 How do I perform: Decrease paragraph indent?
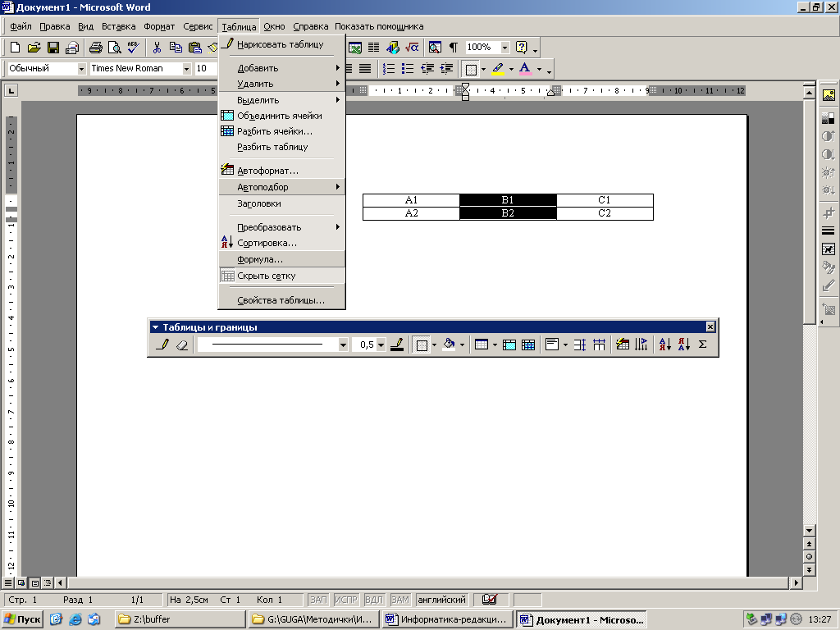(x=427, y=69)
